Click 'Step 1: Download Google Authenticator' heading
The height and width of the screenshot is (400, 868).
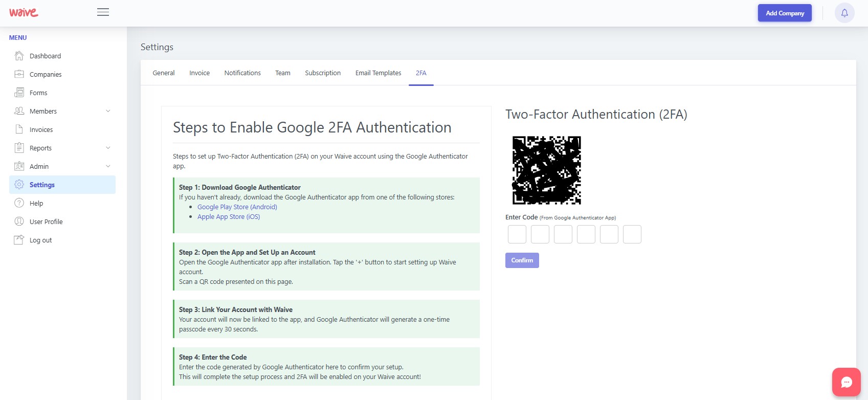[240, 187]
